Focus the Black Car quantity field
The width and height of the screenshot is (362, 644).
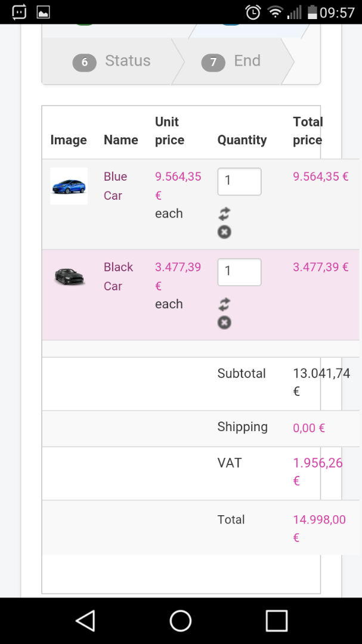coord(239,272)
